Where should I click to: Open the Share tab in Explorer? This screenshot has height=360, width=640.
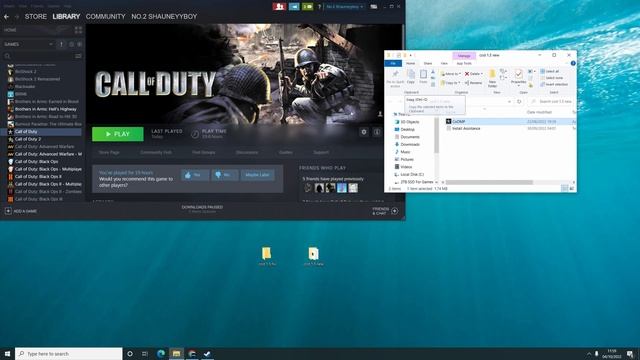click(427, 63)
